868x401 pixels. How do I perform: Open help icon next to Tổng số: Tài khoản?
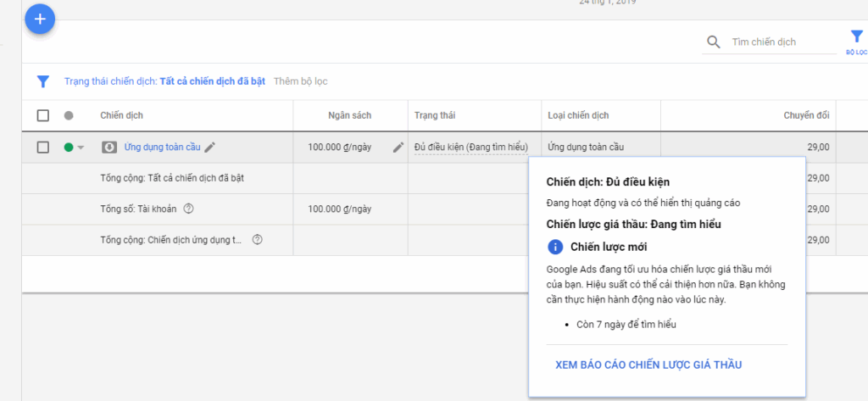click(x=189, y=209)
